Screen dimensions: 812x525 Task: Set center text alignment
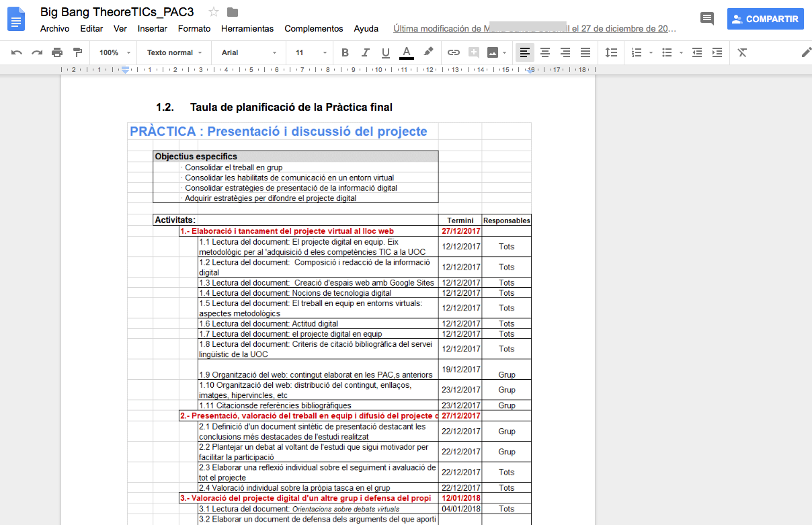(545, 52)
